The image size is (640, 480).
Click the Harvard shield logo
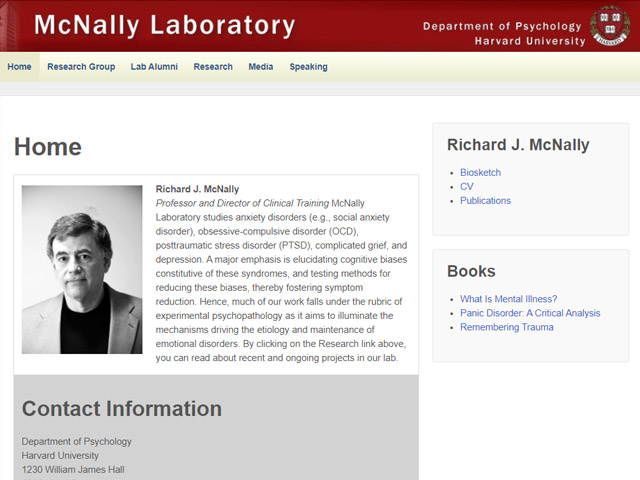tap(610, 25)
